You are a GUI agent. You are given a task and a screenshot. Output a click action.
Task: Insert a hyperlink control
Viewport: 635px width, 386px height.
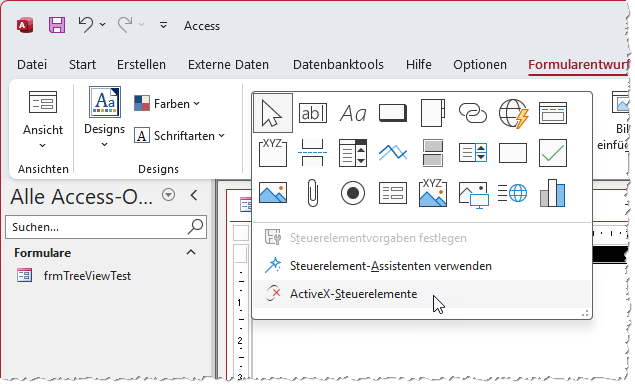[473, 113]
